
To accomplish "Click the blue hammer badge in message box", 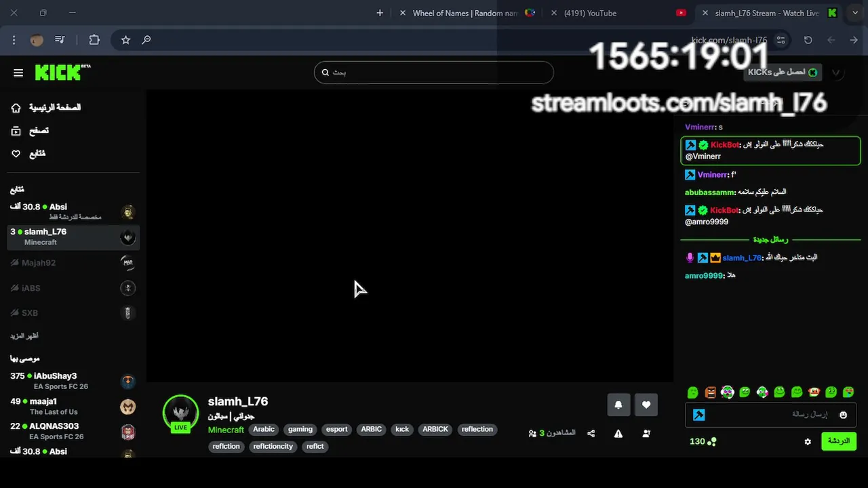I will tap(699, 415).
